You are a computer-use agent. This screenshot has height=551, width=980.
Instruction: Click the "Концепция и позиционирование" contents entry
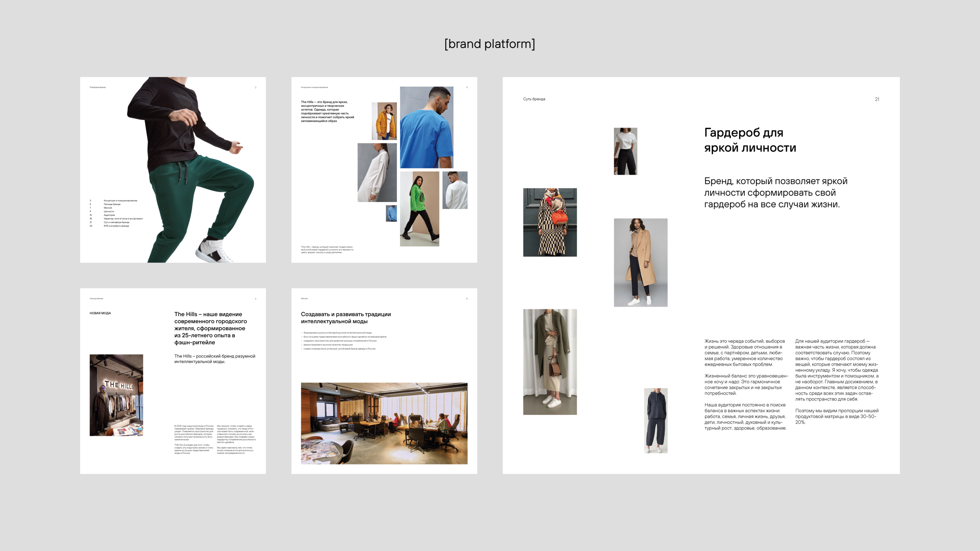pyautogui.click(x=120, y=201)
